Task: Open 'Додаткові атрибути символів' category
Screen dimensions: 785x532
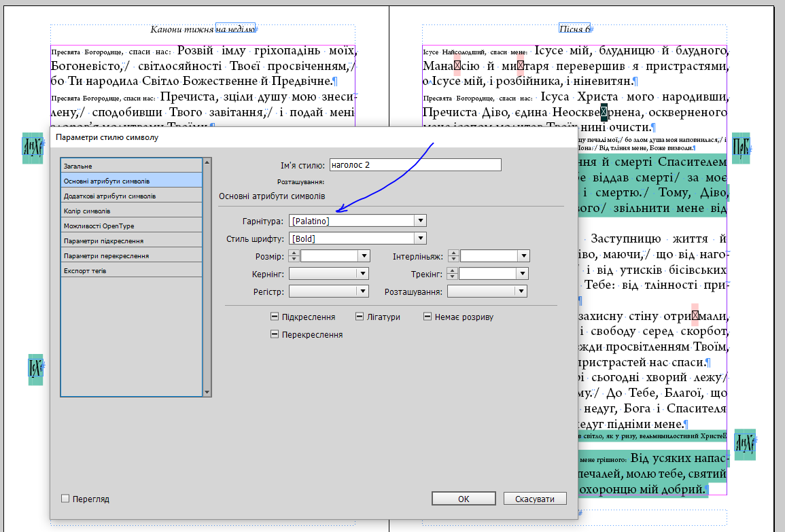Action: 131,196
